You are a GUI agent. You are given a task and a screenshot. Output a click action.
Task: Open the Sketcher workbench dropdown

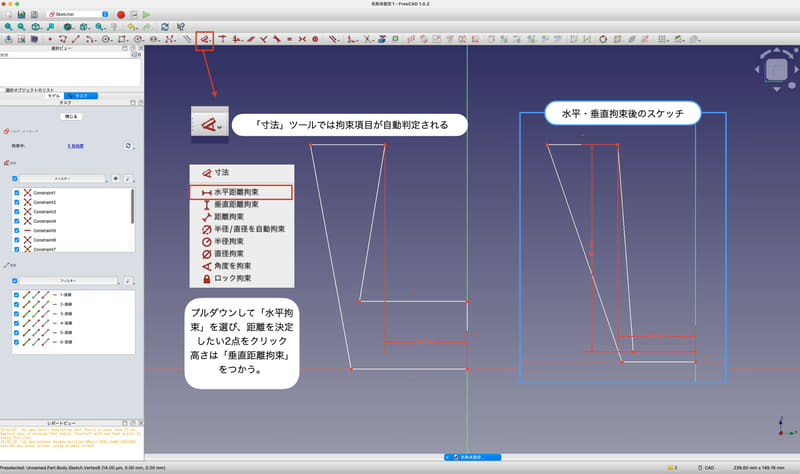coord(78,14)
